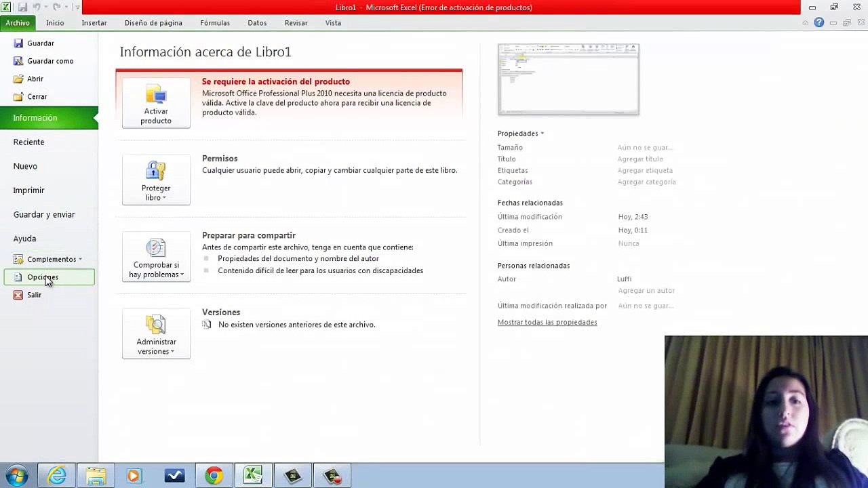Click the Agregar etiqueta field
The image size is (868, 488).
click(x=645, y=171)
